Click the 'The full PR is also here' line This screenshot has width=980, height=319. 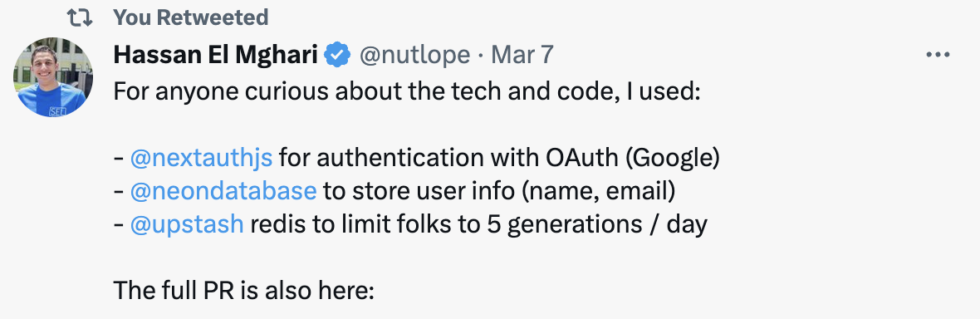click(x=243, y=290)
